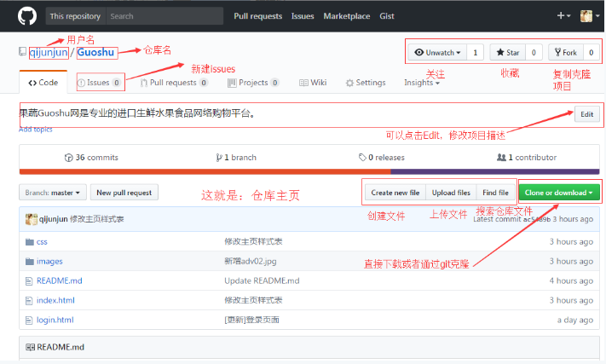The image size is (606, 364).
Task: Open GitHub home via Octocat logo
Action: click(x=27, y=16)
